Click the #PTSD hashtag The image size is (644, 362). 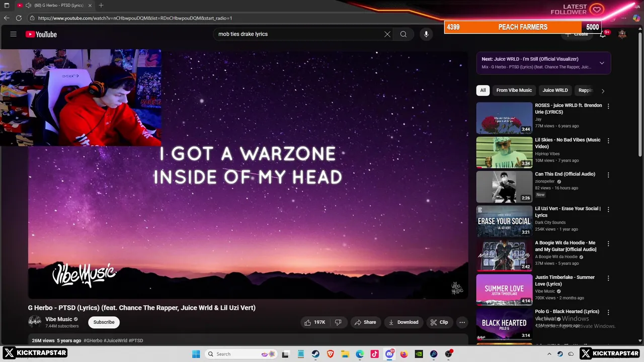click(136, 341)
